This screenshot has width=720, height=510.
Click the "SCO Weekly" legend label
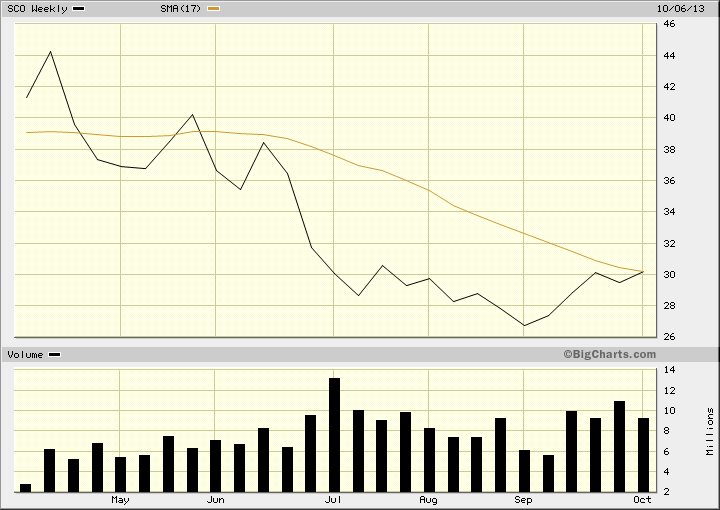point(37,8)
